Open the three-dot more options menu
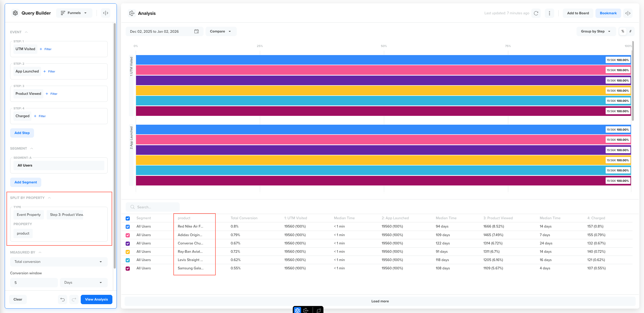 [x=550, y=13]
